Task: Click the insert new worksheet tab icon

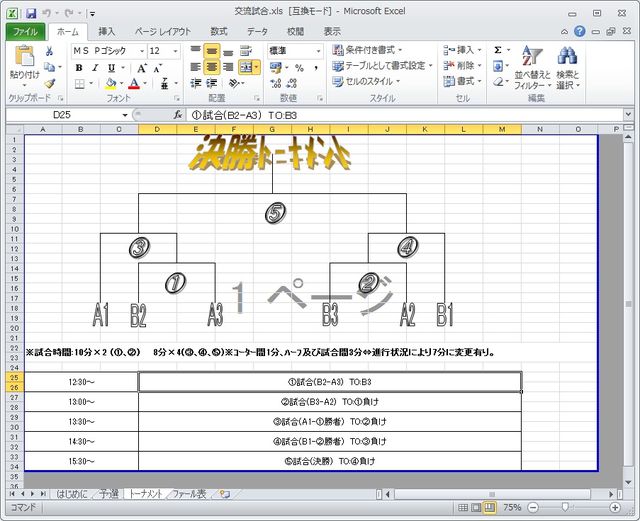Action: tap(225, 494)
